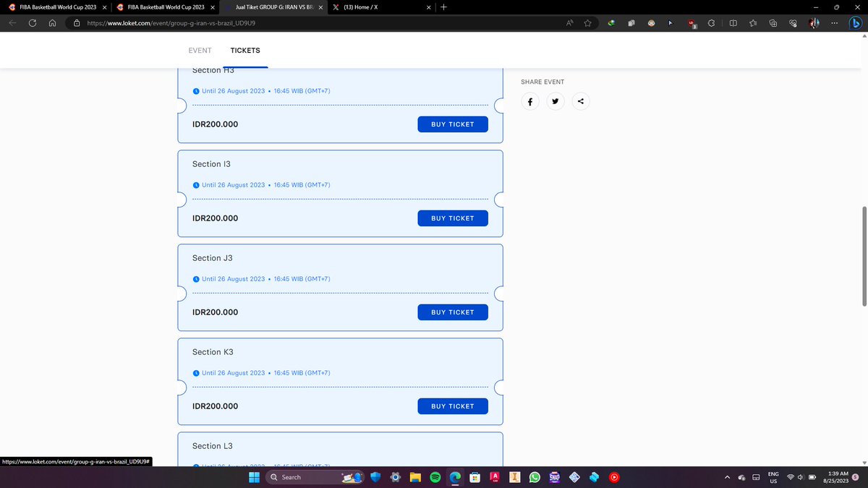
Task: Open Spotify from the taskbar
Action: point(435,477)
